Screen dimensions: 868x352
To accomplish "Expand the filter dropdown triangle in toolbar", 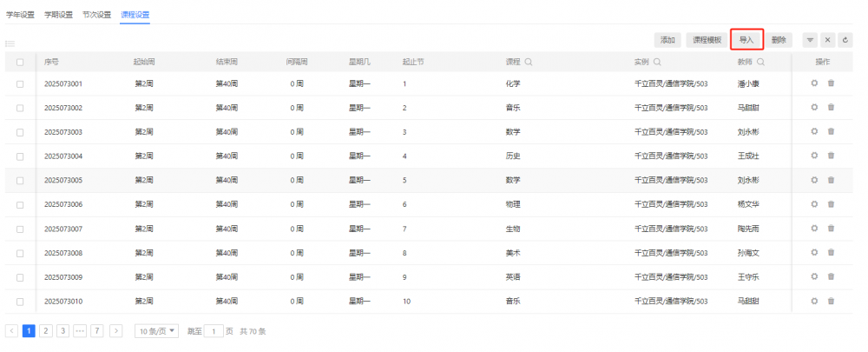I will pyautogui.click(x=809, y=40).
